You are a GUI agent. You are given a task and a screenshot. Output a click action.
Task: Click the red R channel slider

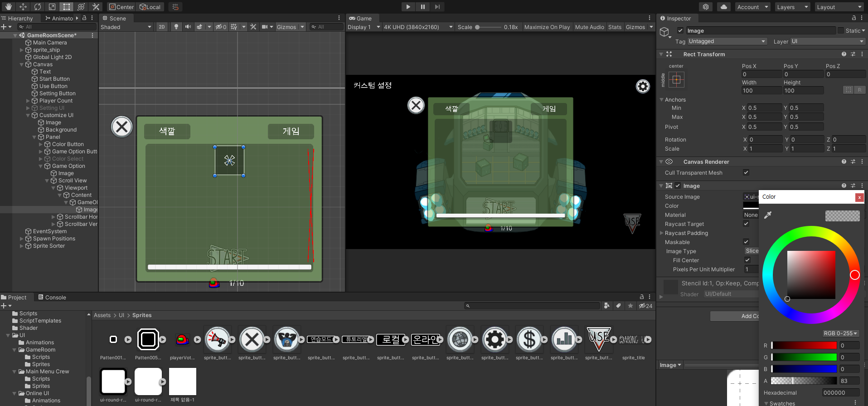tap(804, 345)
